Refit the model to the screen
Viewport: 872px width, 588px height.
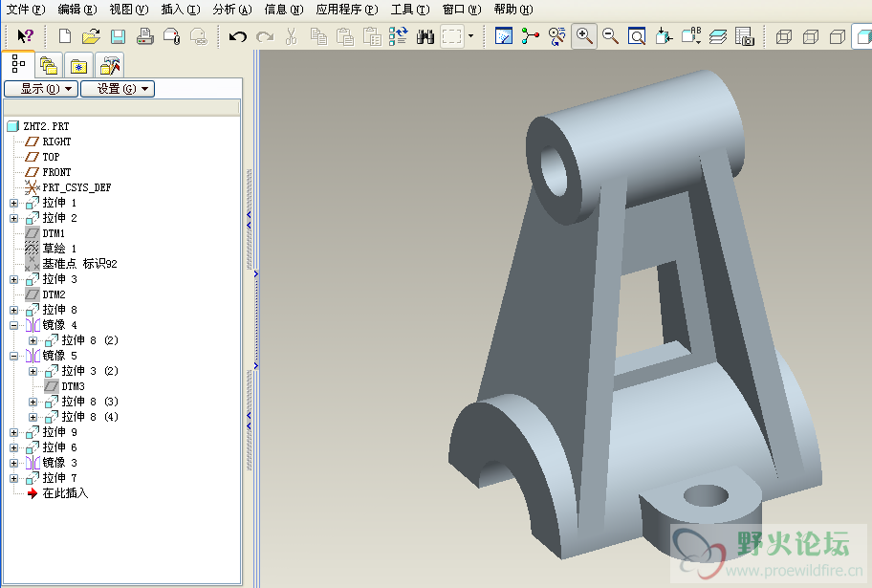tap(637, 36)
